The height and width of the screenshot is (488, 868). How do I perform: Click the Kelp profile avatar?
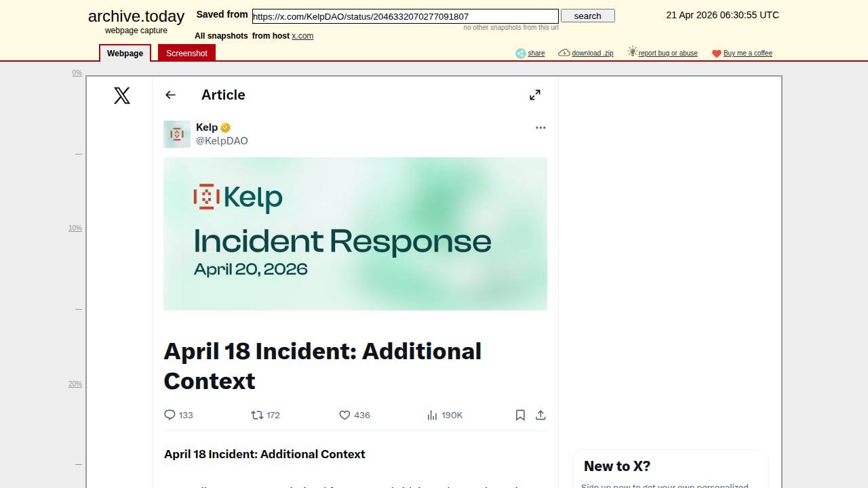coord(177,134)
